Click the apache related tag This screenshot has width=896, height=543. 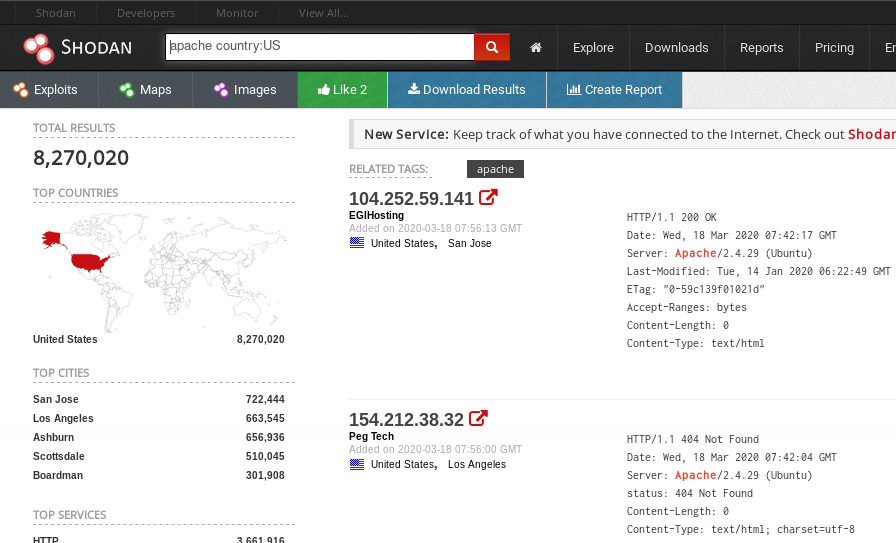495,169
